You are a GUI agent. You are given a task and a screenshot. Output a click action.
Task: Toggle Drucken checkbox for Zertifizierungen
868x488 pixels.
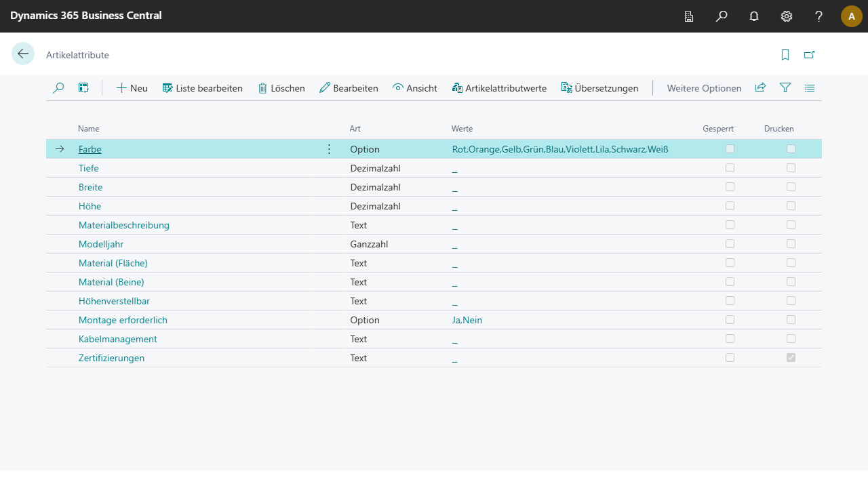791,358
